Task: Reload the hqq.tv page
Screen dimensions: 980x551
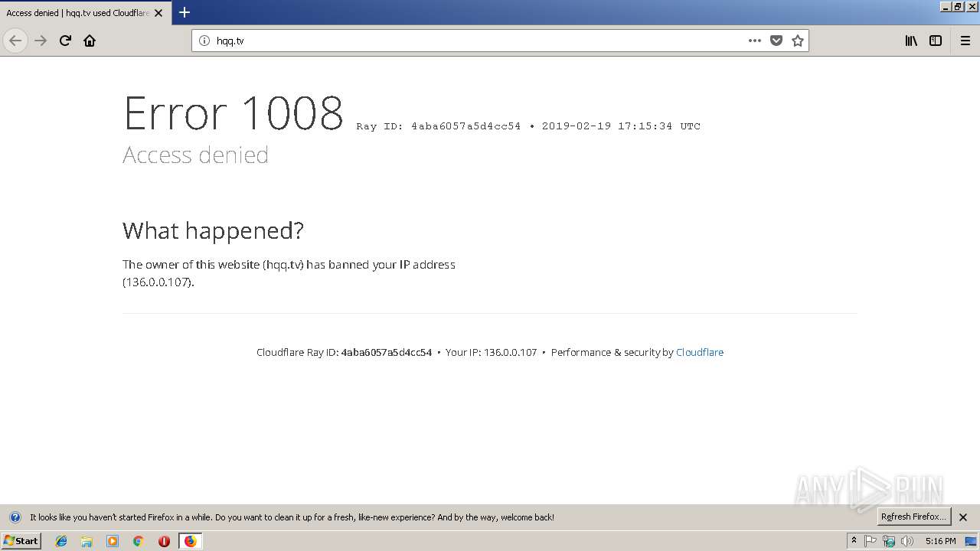Action: (x=66, y=41)
